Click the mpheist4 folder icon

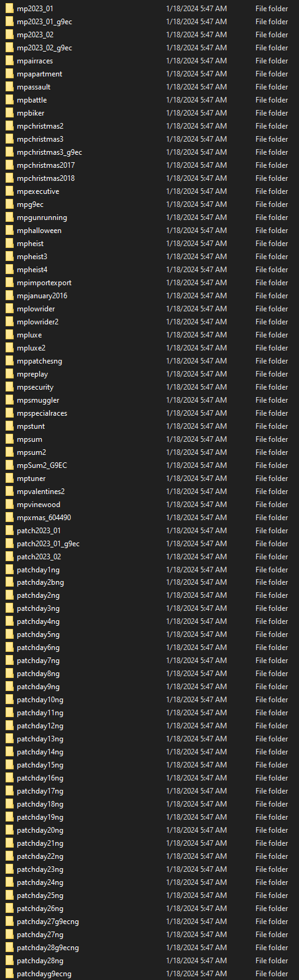point(9,270)
